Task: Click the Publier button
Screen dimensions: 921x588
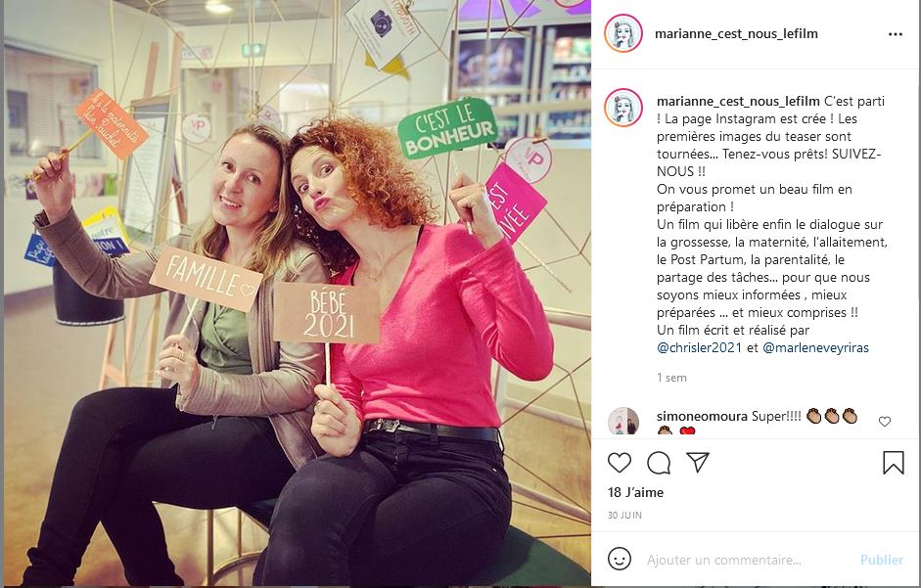Action: coord(882,560)
